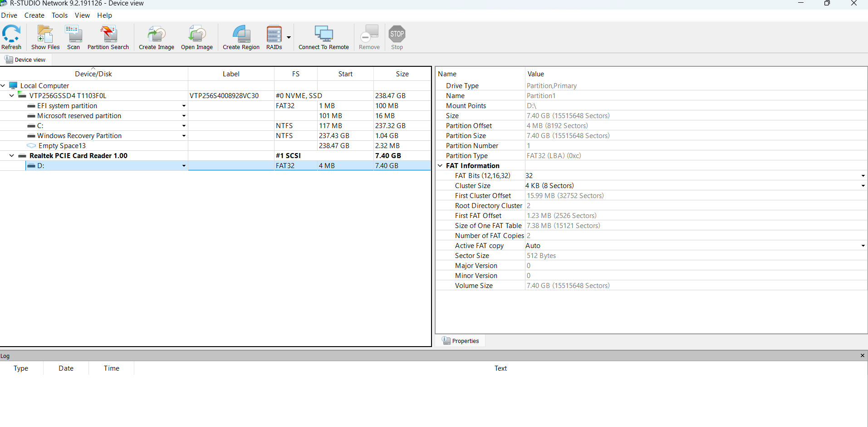This screenshot has width=868, height=427.
Task: Click the Sector Size 512 Bytes value
Action: [541, 256]
